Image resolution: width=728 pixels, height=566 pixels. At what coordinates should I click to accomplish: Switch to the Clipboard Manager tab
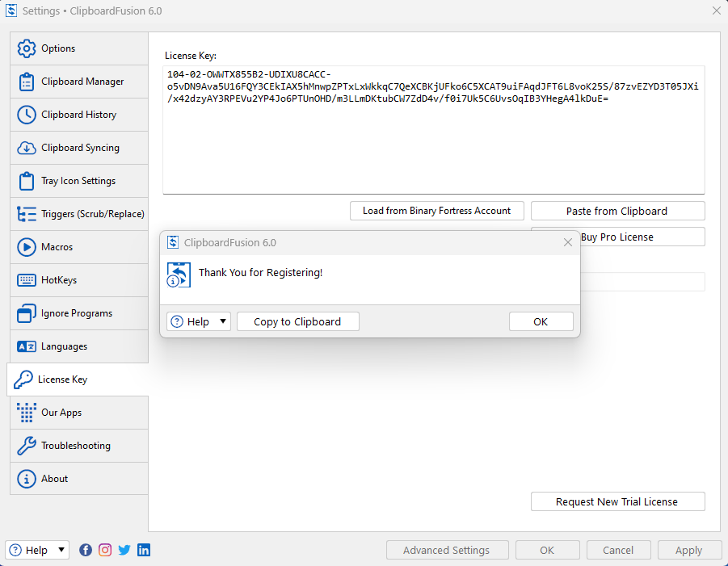79,82
